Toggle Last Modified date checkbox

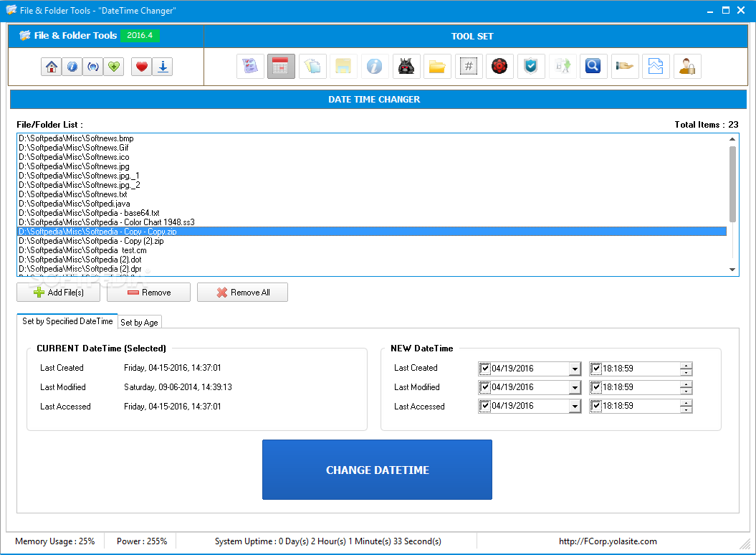pos(485,387)
